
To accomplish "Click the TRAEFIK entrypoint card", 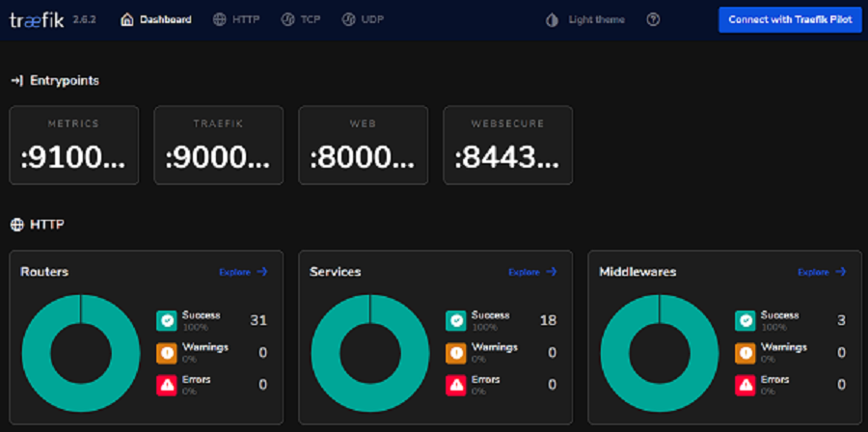I will coord(219,145).
